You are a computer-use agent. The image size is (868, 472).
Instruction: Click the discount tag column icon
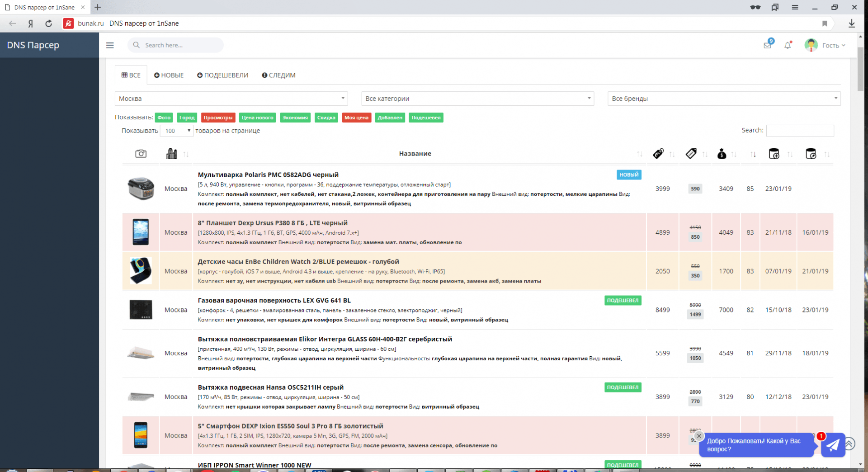point(691,154)
